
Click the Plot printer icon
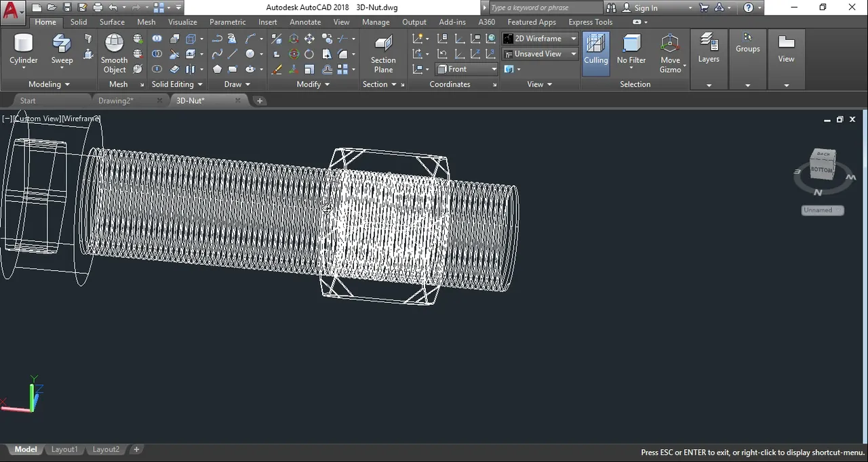pos(98,7)
